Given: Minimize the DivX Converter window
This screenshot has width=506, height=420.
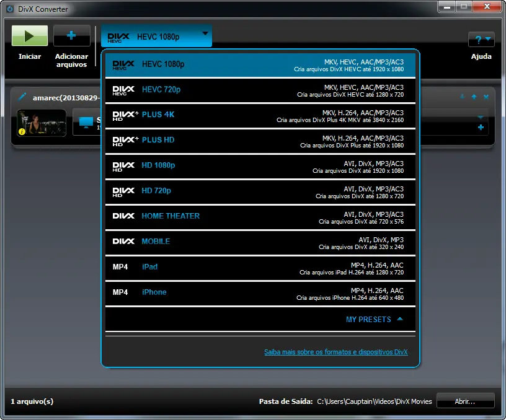Looking at the screenshot, I should [447, 6].
